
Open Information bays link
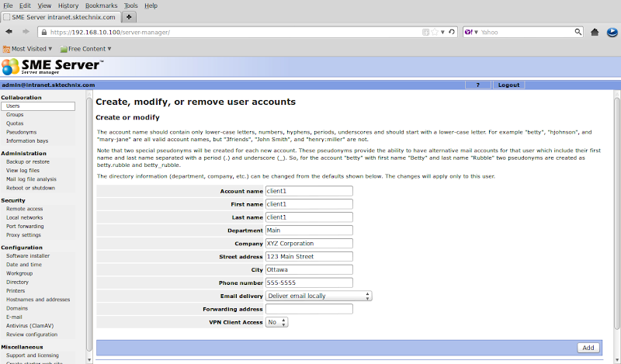[x=27, y=140]
